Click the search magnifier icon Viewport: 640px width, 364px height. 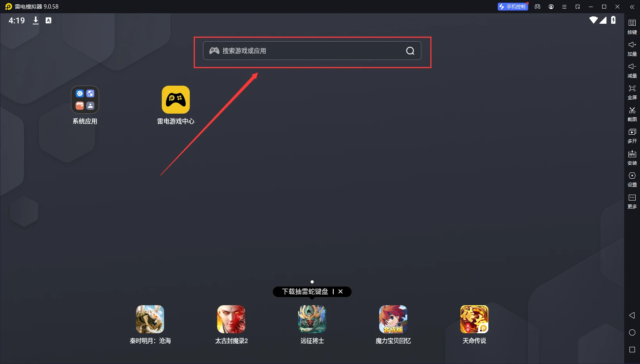point(410,51)
